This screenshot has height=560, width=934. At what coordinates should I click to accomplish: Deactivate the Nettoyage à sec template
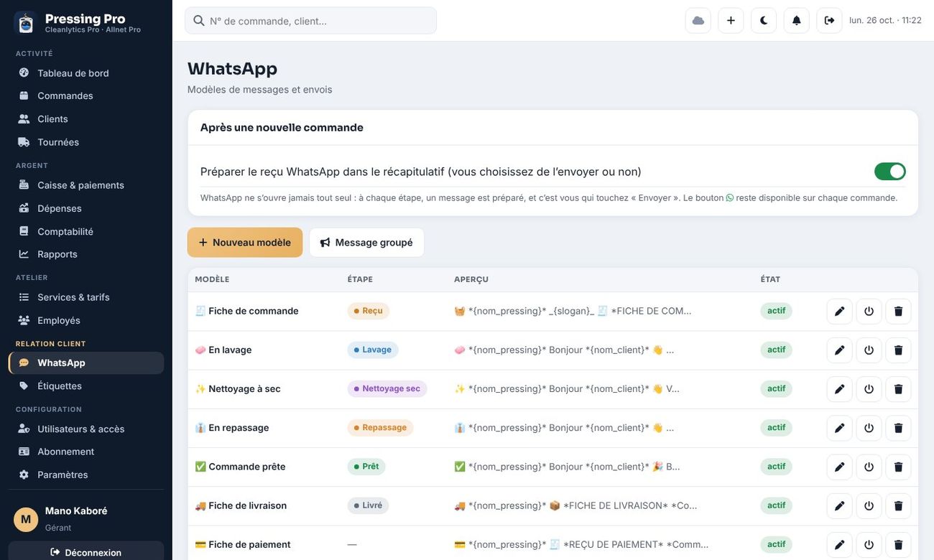click(x=869, y=389)
